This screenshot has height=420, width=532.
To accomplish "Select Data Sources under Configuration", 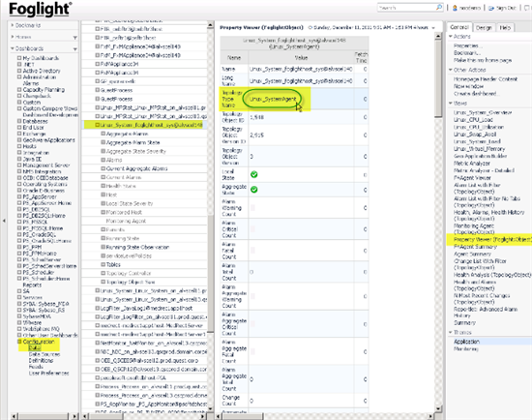I will (44, 354).
